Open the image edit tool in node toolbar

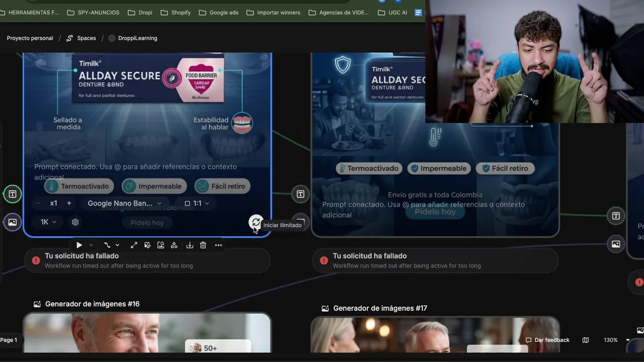[147, 245]
